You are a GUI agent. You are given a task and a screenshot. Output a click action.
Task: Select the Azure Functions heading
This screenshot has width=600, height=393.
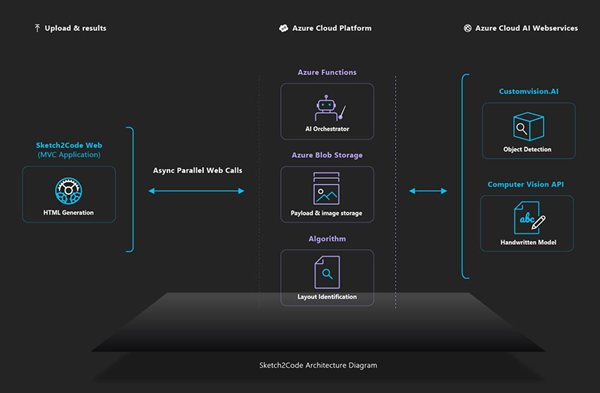click(327, 72)
